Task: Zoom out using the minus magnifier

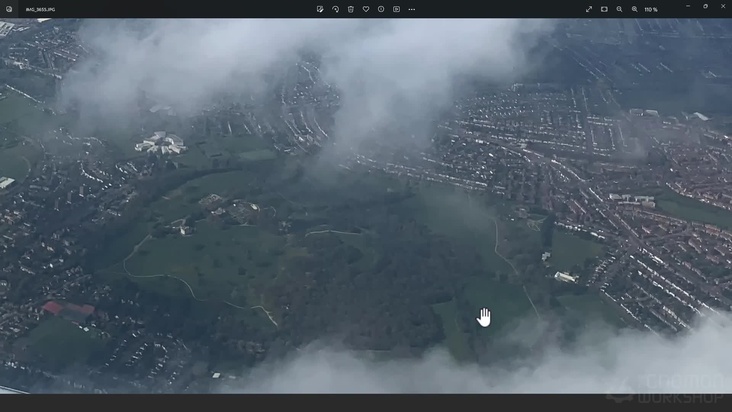Action: click(619, 9)
